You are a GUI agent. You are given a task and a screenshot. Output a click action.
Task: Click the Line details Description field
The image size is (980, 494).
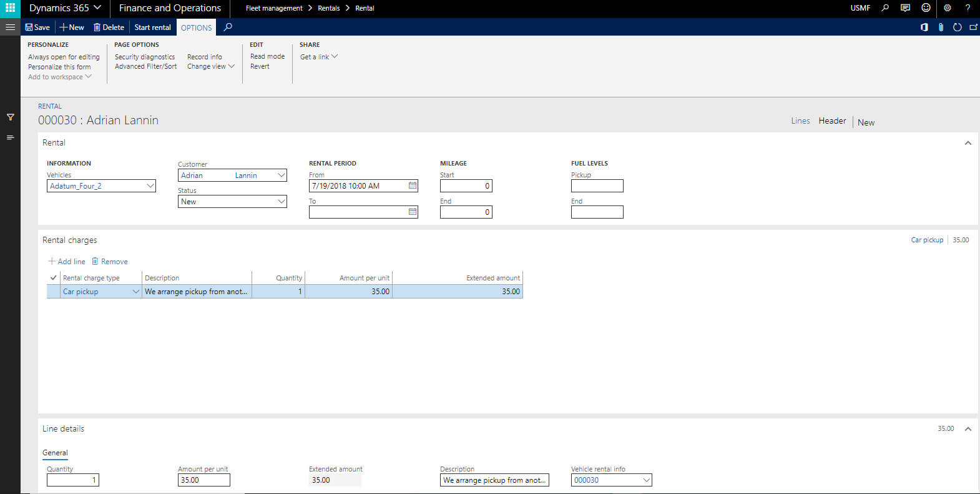494,480
